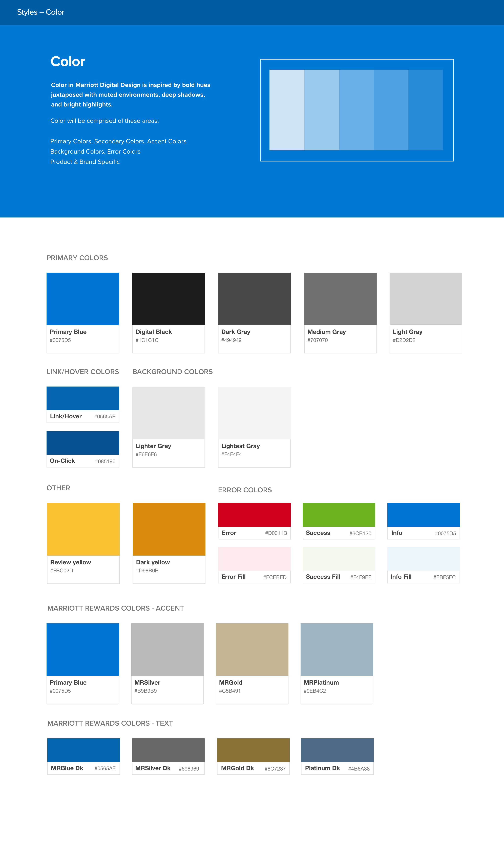Pick the MRPlatinum #9EB4C2 swatch
The image size is (504, 841).
pos(337,649)
